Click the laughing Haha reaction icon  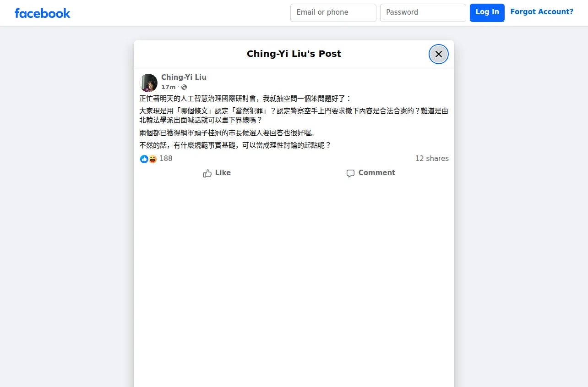[x=152, y=159]
